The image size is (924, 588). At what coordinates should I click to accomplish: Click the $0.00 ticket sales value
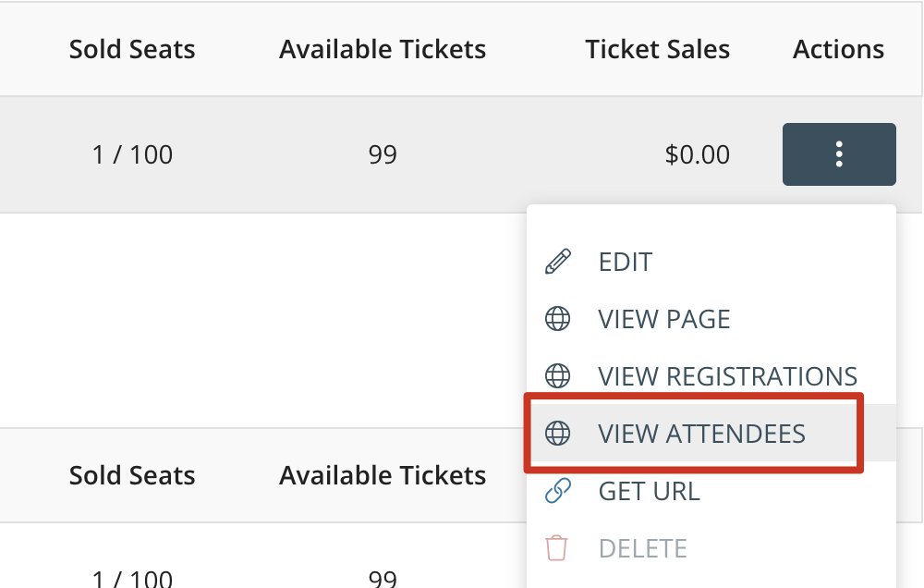697,154
